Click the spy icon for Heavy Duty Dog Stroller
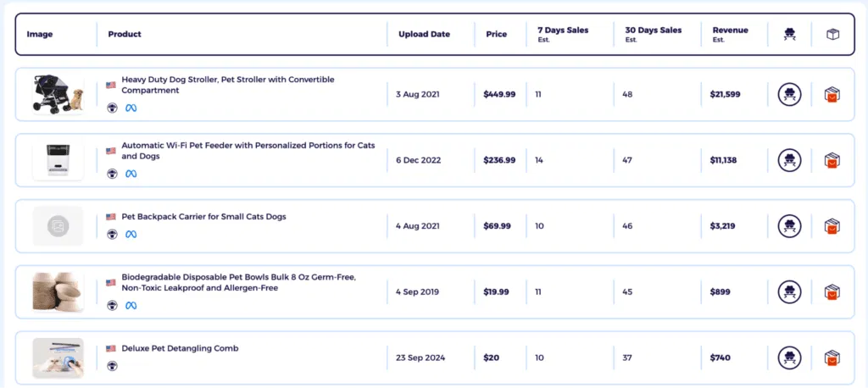 [x=790, y=94]
